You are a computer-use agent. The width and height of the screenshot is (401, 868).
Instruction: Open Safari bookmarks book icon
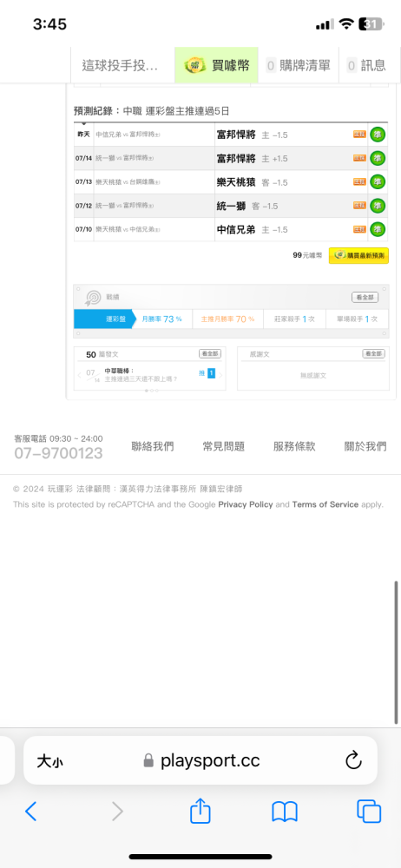point(285,812)
